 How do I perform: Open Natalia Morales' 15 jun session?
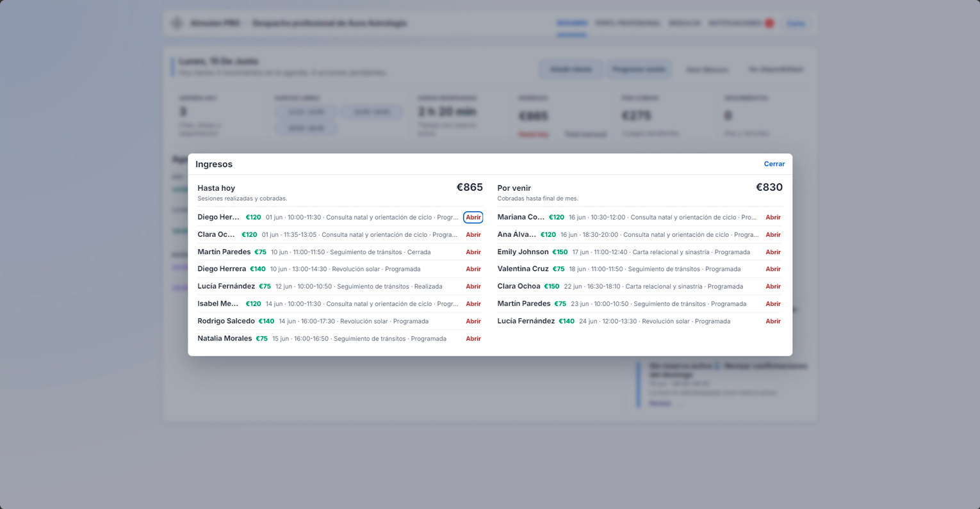tap(473, 339)
